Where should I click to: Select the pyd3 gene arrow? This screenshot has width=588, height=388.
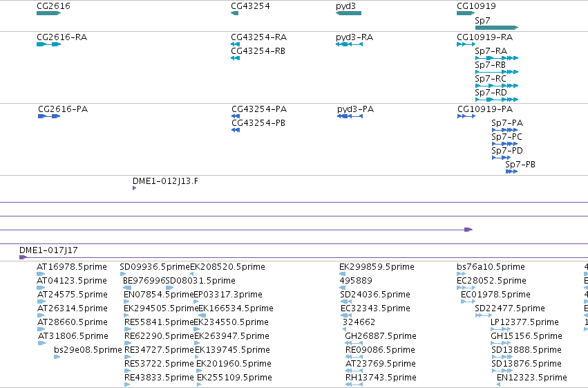click(348, 13)
